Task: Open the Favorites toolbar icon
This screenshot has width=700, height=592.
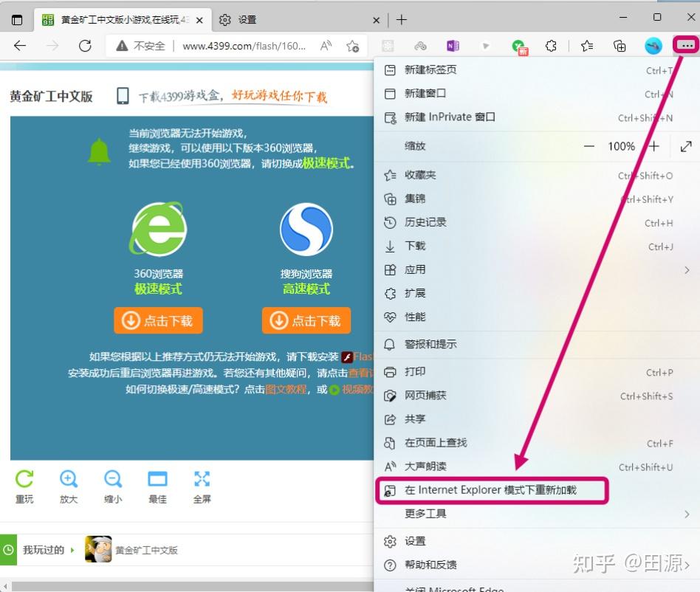Action: [x=587, y=46]
